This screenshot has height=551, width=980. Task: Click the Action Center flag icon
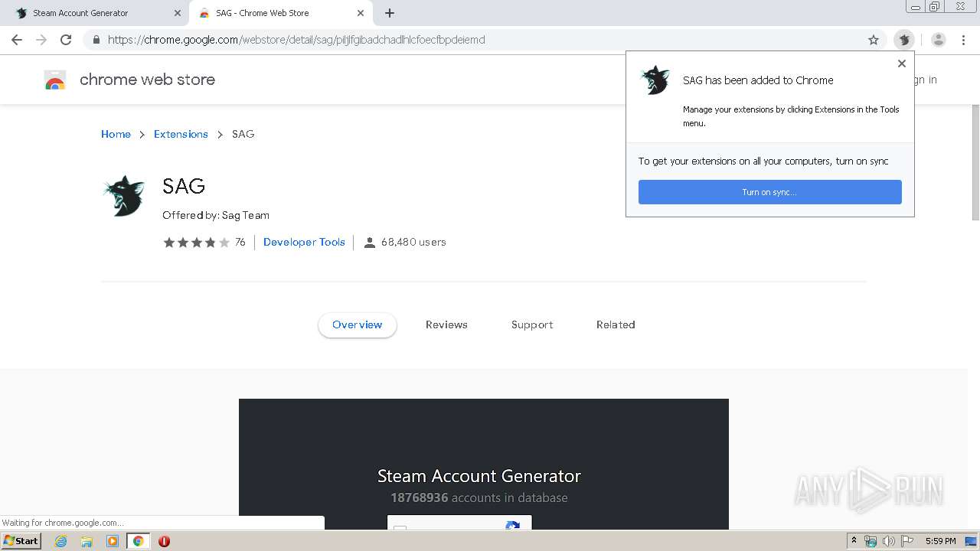(907, 541)
